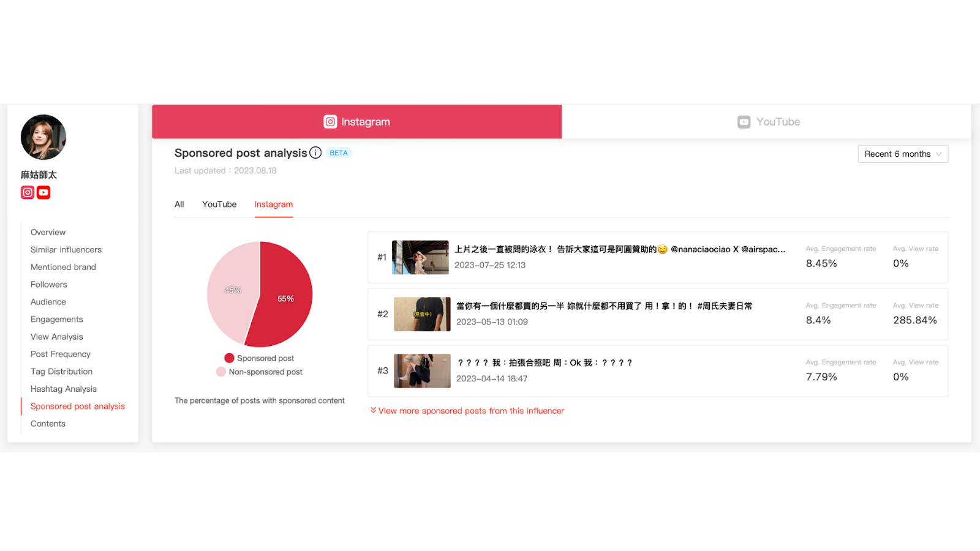Click the influencer profile avatar
The image size is (980, 551).
pyautogui.click(x=43, y=137)
